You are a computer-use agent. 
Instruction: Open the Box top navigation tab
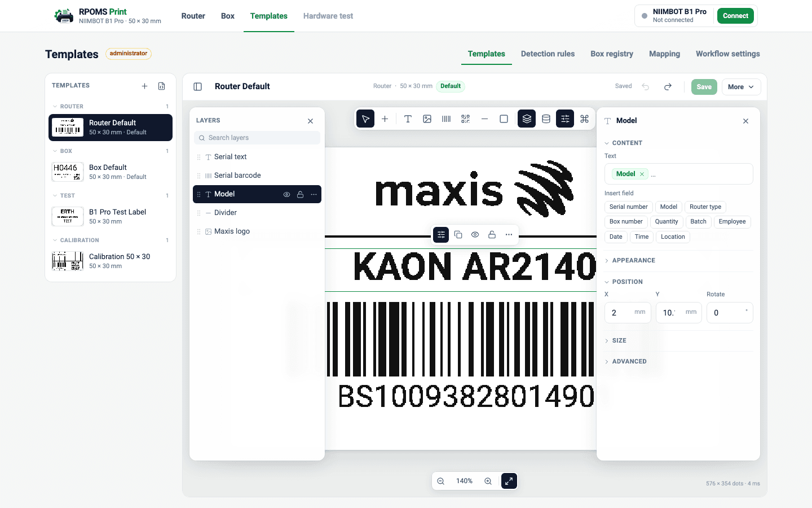click(228, 16)
